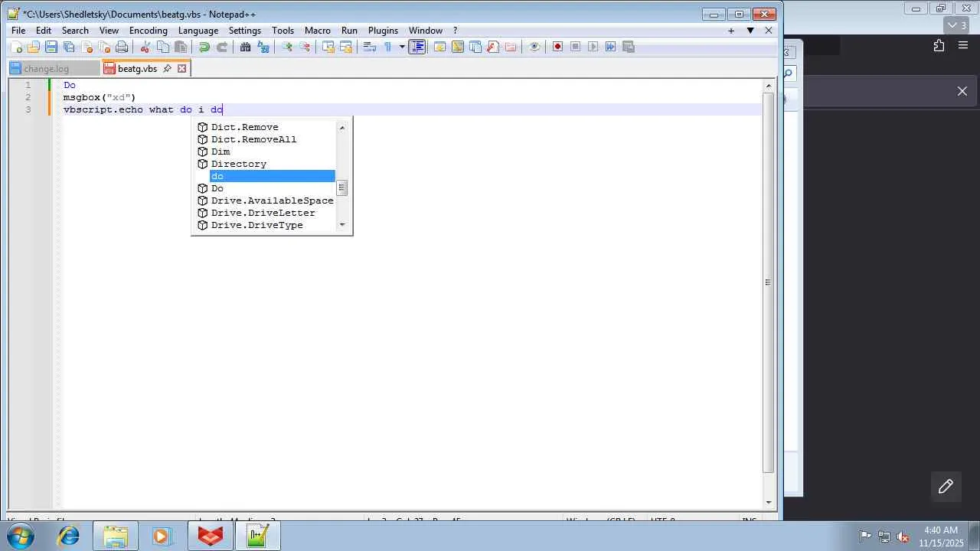Image resolution: width=980 pixels, height=551 pixels.
Task: Open the Function List toolbar icon
Action: tap(492, 47)
